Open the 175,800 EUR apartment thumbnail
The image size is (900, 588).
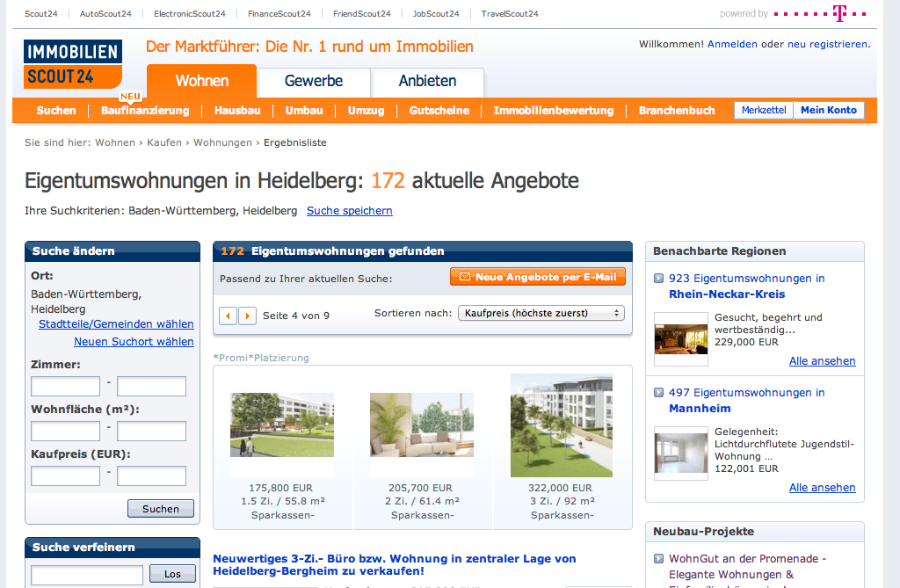coord(282,425)
